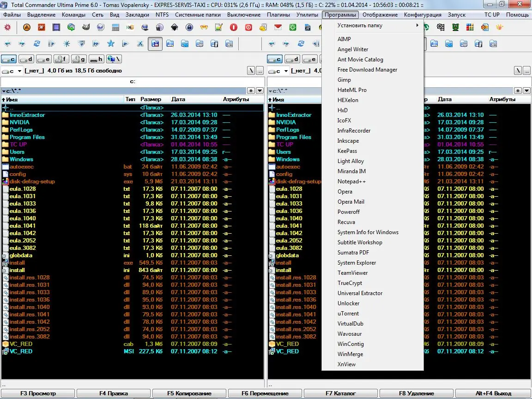Click the Inkscape icon in the toolbar

[x=175, y=27]
